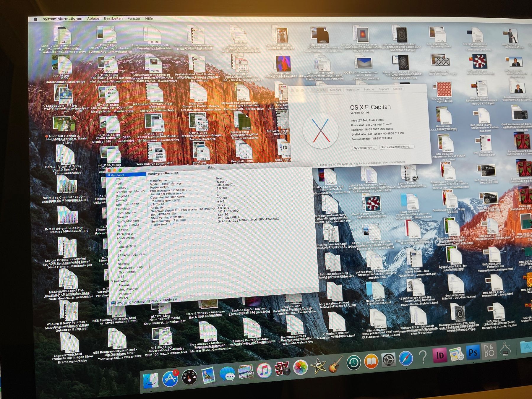Open the Ablage menu

tap(93, 18)
